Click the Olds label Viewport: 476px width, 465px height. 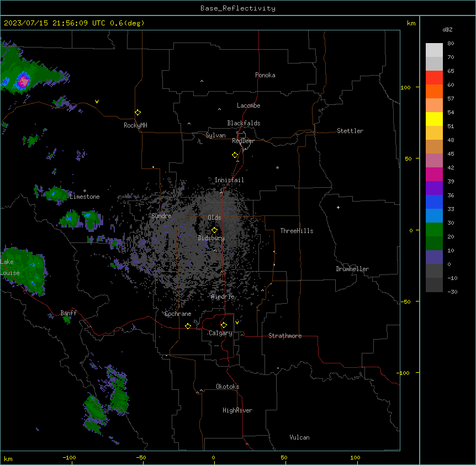214,218
